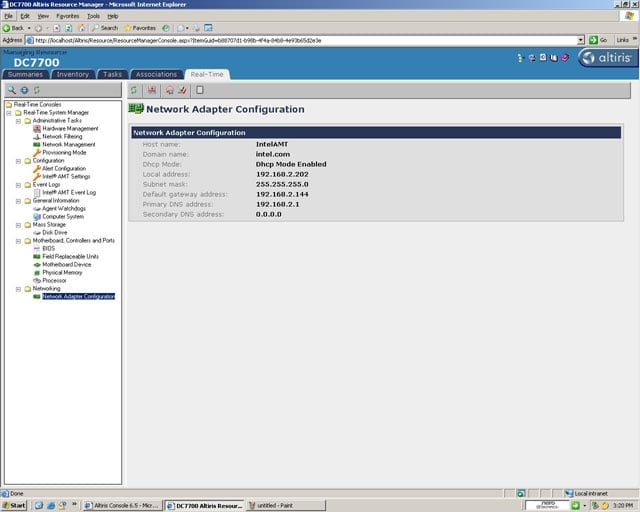Click the IE Stop loading icon
Viewport: 640px width, 512px height.
[56, 28]
